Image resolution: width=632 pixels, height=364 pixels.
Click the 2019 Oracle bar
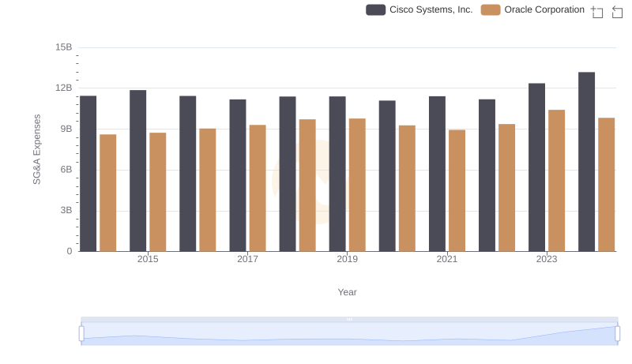(357, 185)
